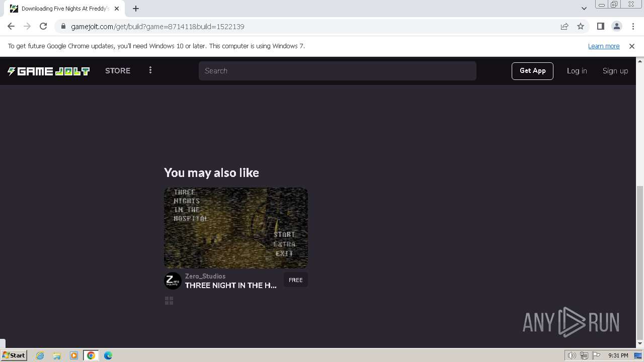Open THREE NIGHT IN THE H... game title
Screen dimensions: 644x362
(231, 285)
